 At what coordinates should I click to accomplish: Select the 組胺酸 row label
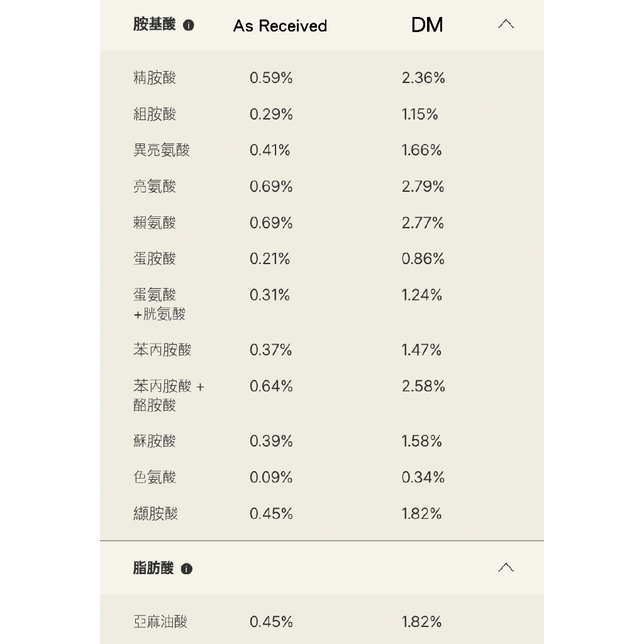pyautogui.click(x=155, y=114)
